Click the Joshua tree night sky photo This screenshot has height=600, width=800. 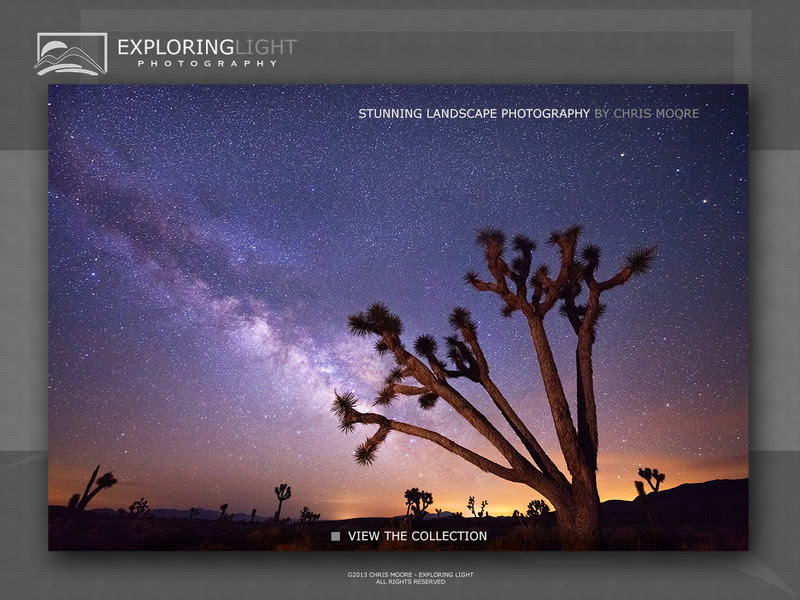tap(398, 317)
